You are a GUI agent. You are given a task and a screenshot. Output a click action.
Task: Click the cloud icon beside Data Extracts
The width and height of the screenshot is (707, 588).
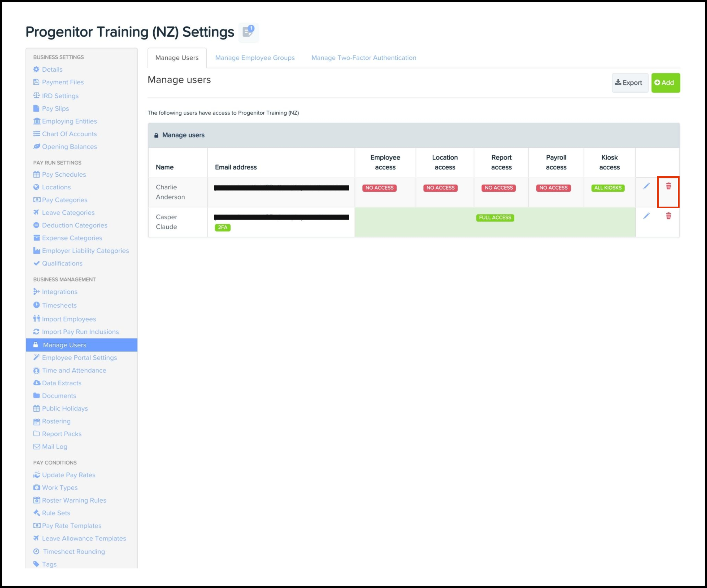tap(36, 383)
